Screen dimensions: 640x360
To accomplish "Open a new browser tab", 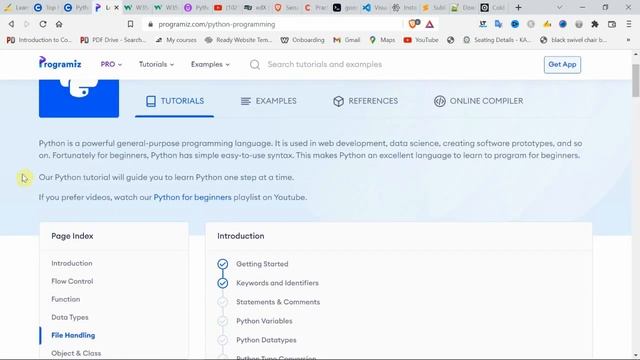I will pyautogui.click(x=518, y=7).
